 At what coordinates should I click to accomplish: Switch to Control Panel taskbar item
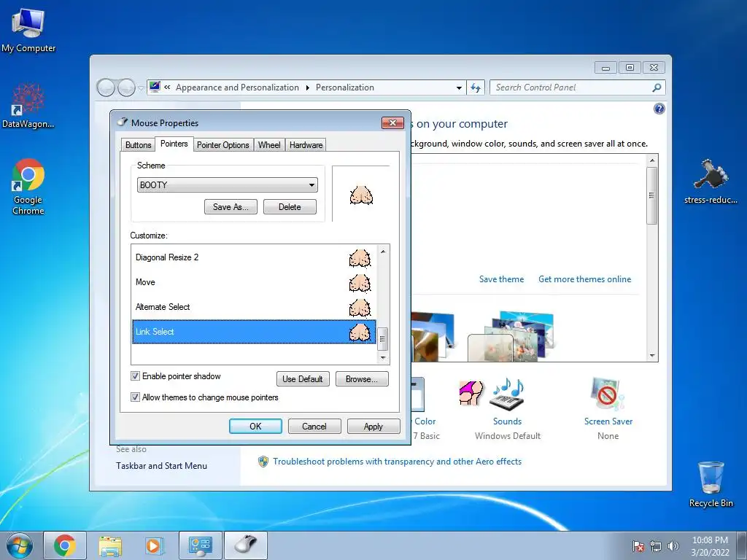click(200, 545)
